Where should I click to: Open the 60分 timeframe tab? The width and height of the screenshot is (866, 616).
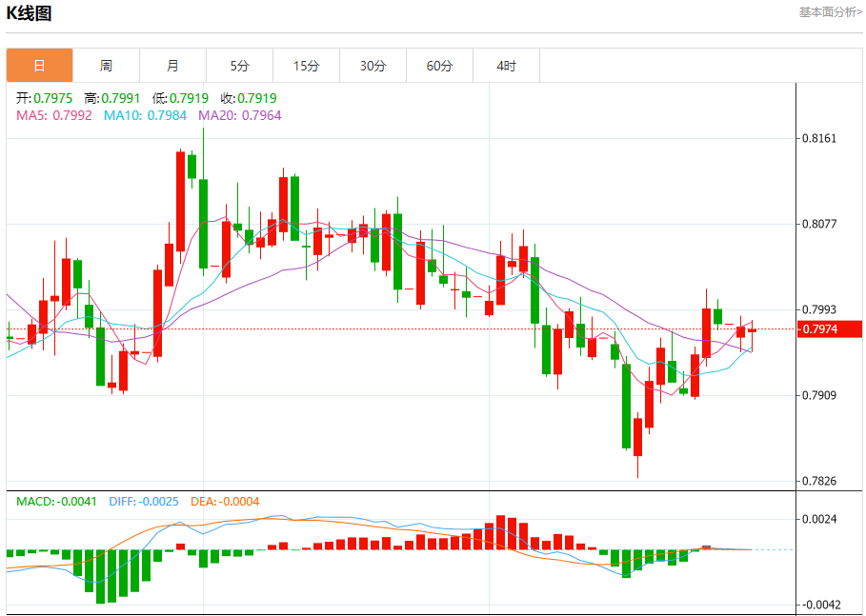439,66
